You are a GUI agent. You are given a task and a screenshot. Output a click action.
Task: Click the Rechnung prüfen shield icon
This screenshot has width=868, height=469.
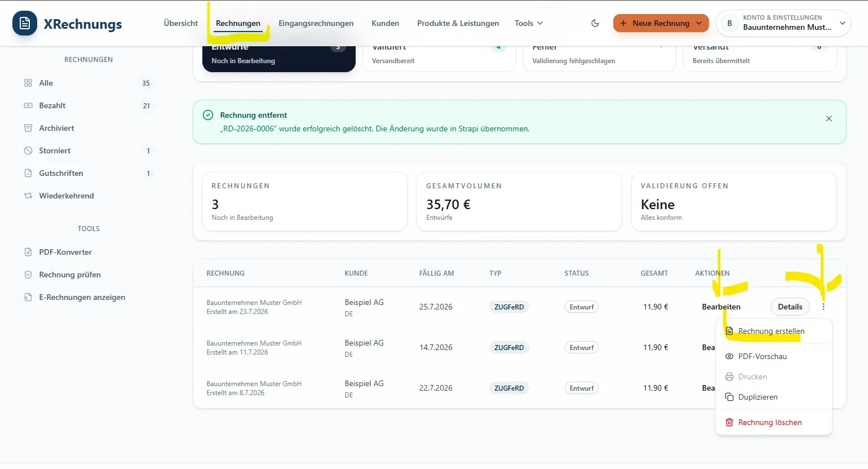[28, 275]
